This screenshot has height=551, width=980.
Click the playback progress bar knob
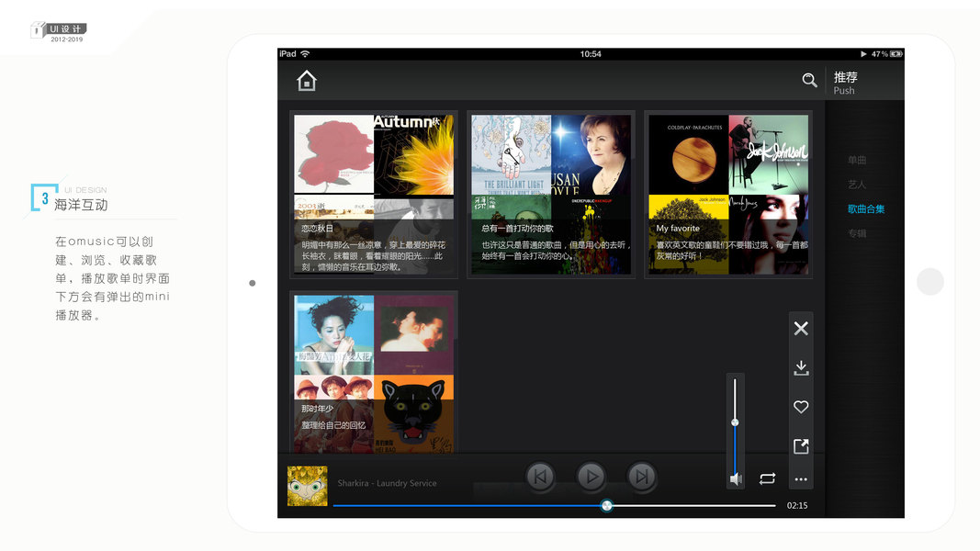(606, 505)
